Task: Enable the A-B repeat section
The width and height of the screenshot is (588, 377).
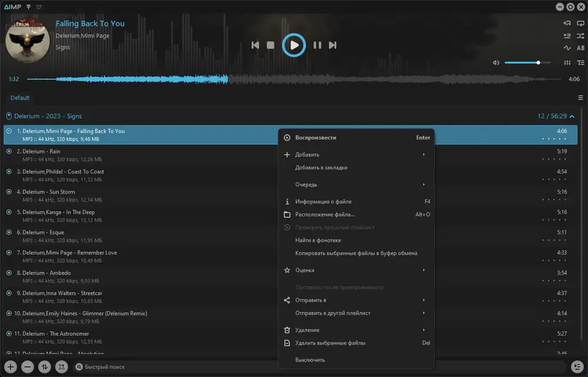Action: click(580, 48)
